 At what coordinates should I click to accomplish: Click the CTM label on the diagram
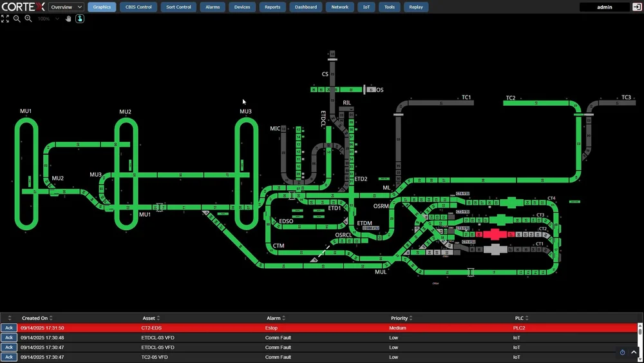coord(278,246)
